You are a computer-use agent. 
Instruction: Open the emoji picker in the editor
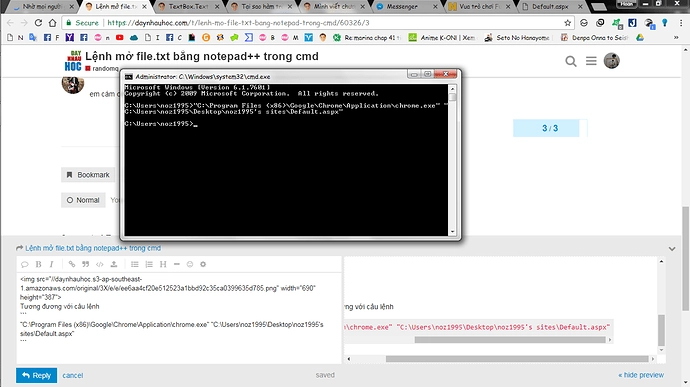190,264
